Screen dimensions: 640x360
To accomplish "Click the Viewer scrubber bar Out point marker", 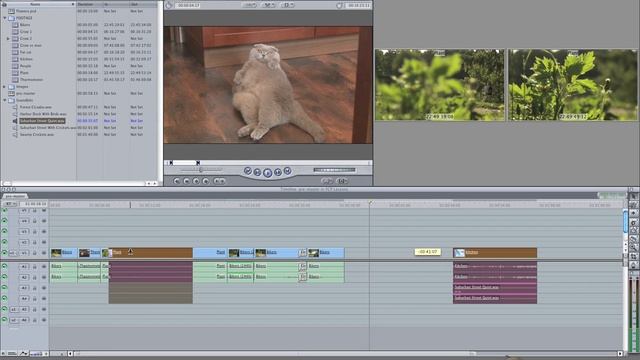I will point(198,163).
